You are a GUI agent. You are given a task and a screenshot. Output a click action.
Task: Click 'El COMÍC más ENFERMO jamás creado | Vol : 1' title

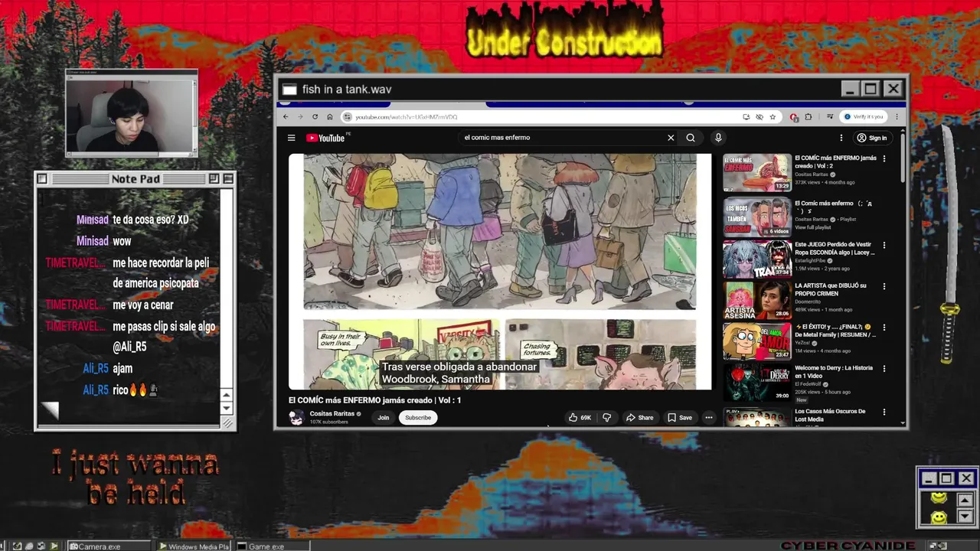point(374,400)
